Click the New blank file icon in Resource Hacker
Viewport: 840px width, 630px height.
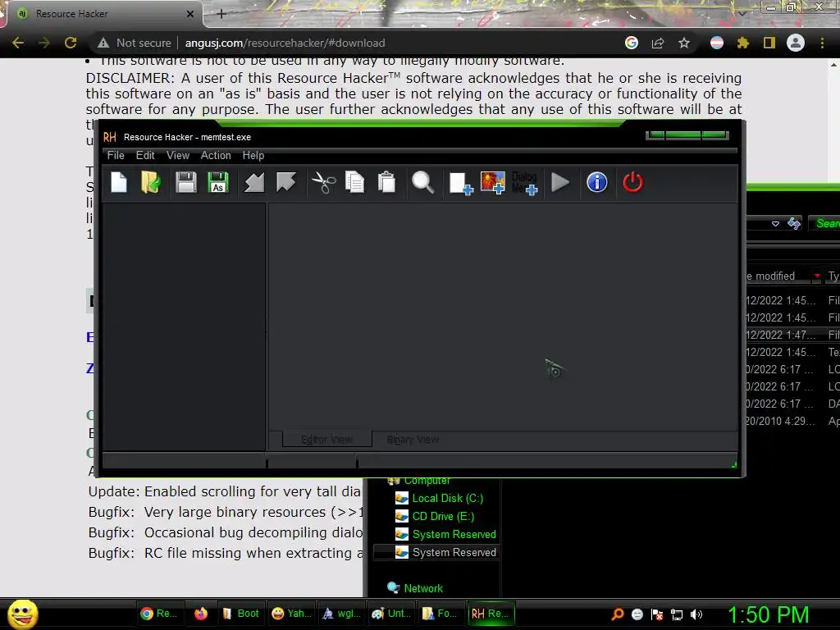(119, 182)
